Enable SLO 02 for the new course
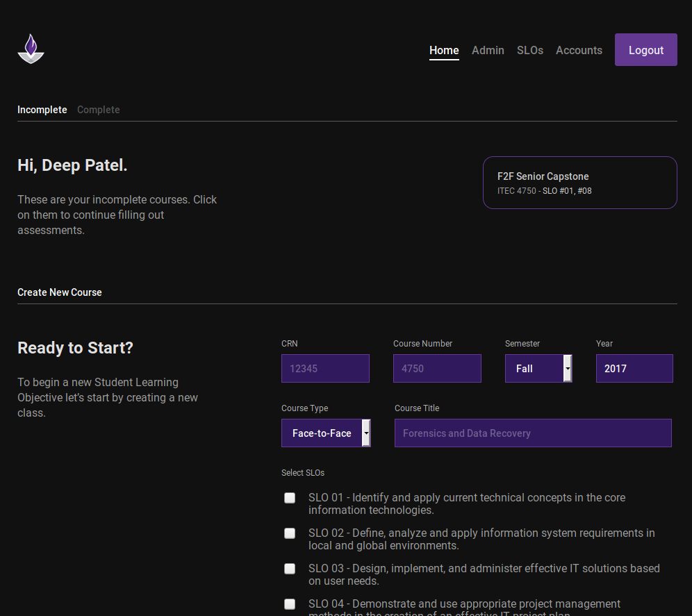The height and width of the screenshot is (616, 692). coord(289,533)
